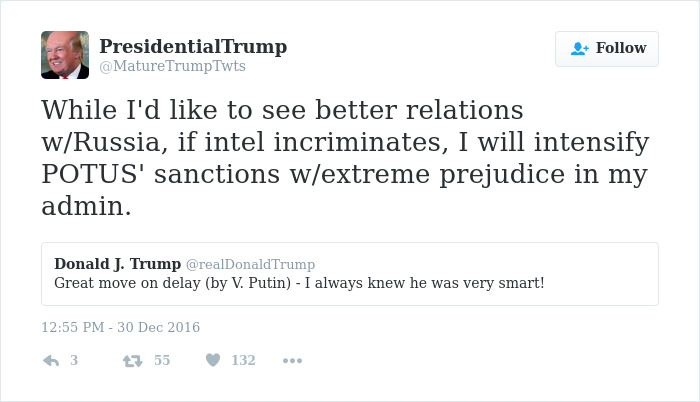The height and width of the screenshot is (402, 700).
Task: Click Donald J. Trump name in quoted tweet
Action: click(x=116, y=264)
